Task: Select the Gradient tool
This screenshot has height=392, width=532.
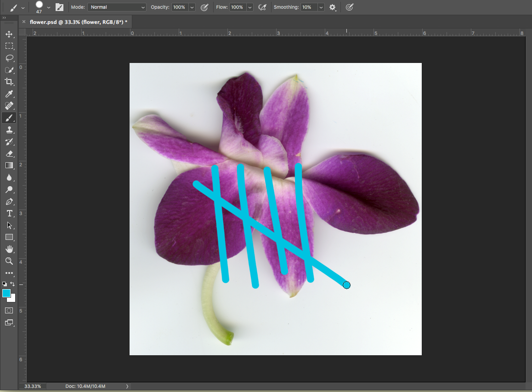Action: [x=9, y=165]
